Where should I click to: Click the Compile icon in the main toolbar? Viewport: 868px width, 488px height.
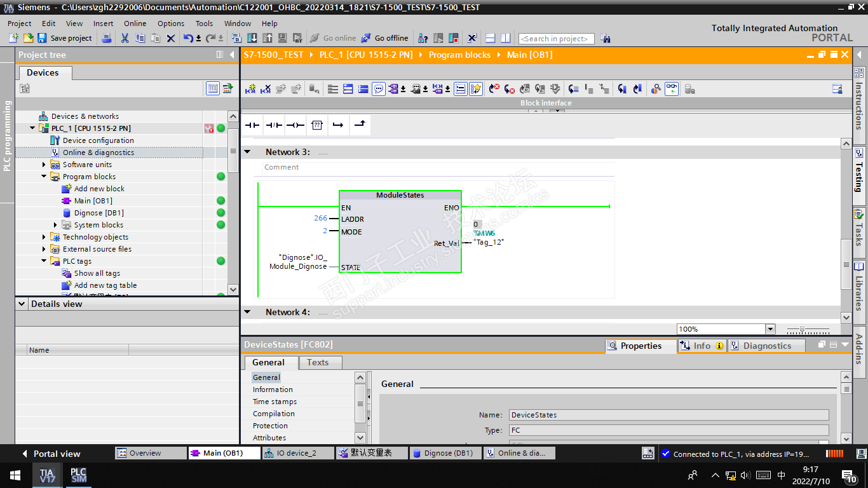point(236,38)
